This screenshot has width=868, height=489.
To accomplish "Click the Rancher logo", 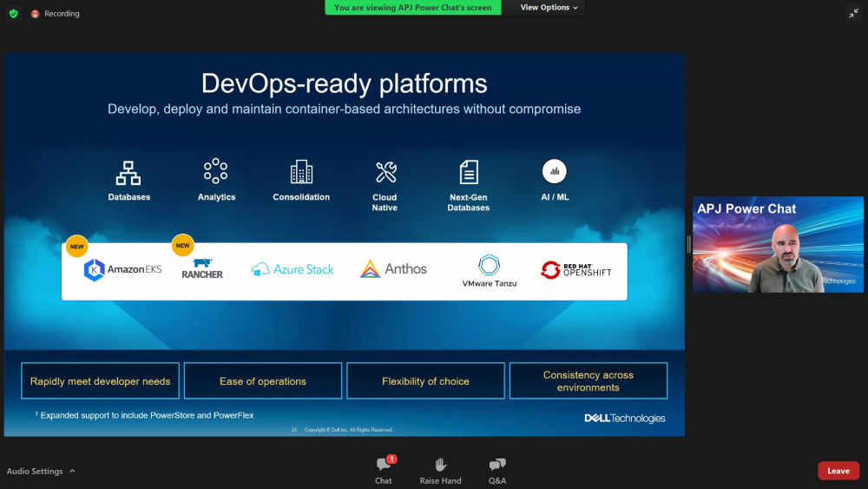I will (x=202, y=268).
